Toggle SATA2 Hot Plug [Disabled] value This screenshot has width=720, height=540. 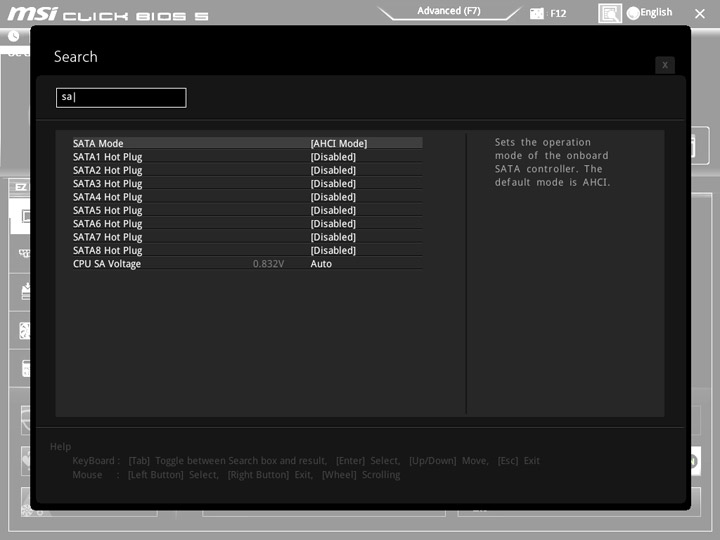[x=333, y=170]
